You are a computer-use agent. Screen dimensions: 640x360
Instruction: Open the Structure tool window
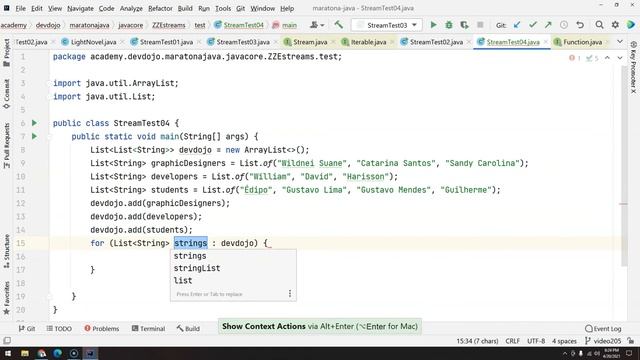(7, 251)
